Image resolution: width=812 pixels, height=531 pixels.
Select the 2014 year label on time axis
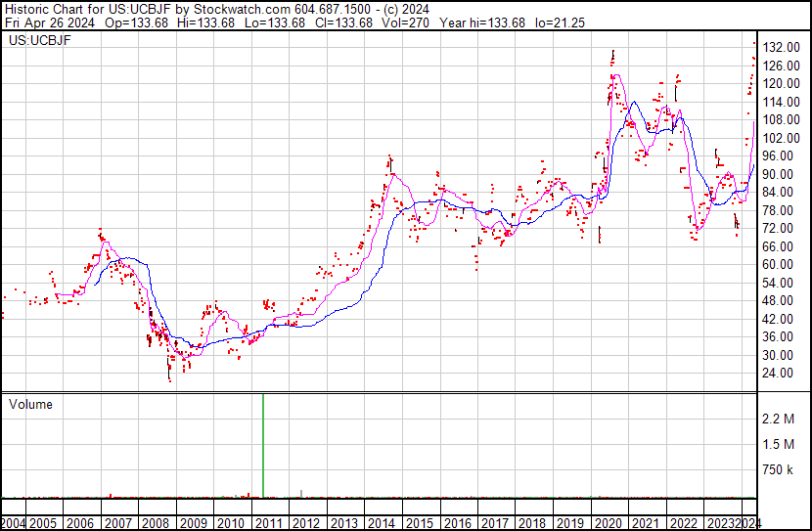tap(381, 523)
